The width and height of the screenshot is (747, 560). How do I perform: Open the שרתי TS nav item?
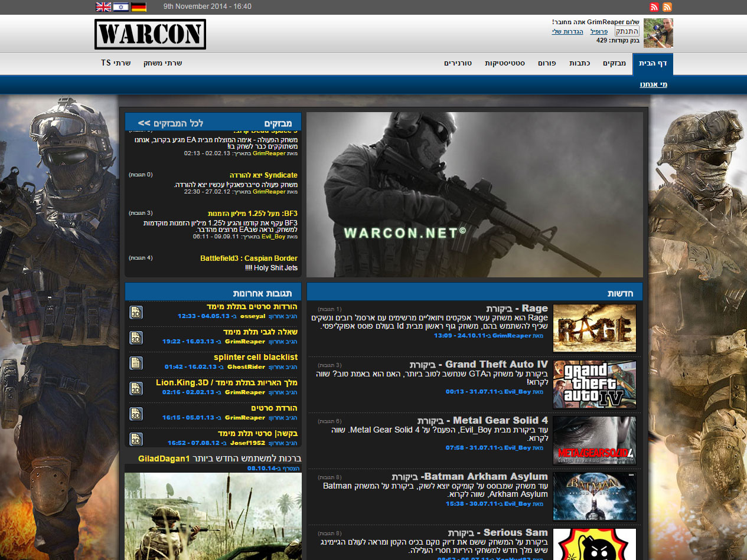(115, 63)
